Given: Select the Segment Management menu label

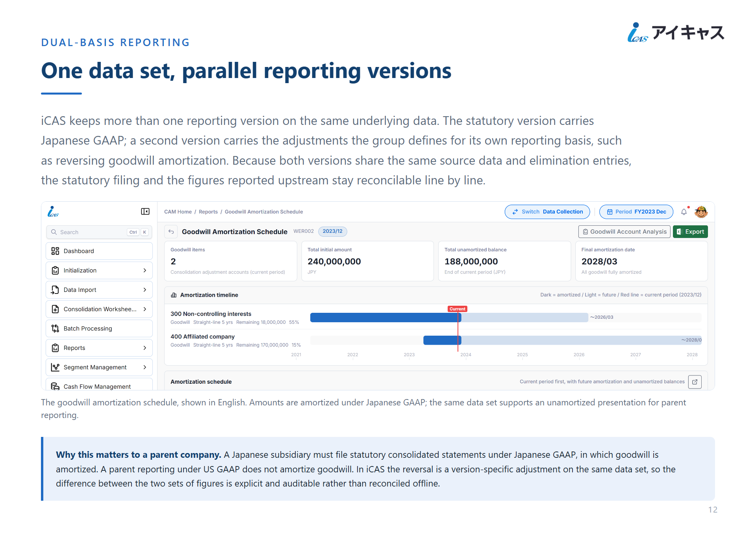Looking at the screenshot, I should coord(95,367).
